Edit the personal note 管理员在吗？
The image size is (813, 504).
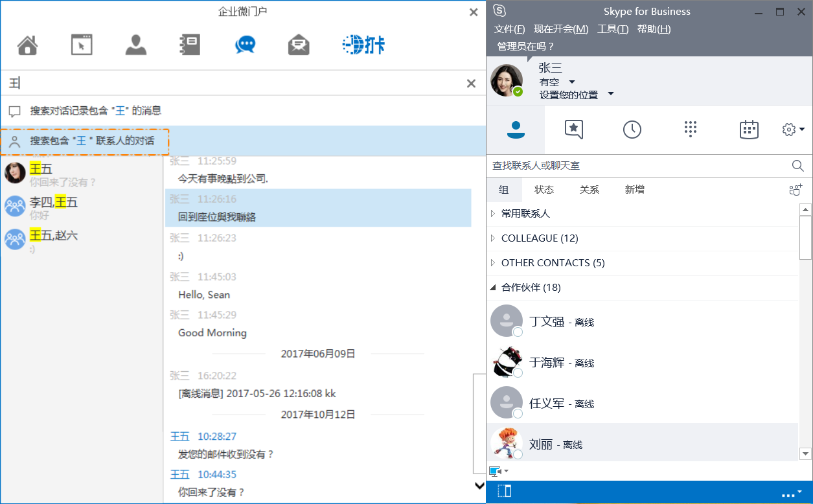coord(526,47)
